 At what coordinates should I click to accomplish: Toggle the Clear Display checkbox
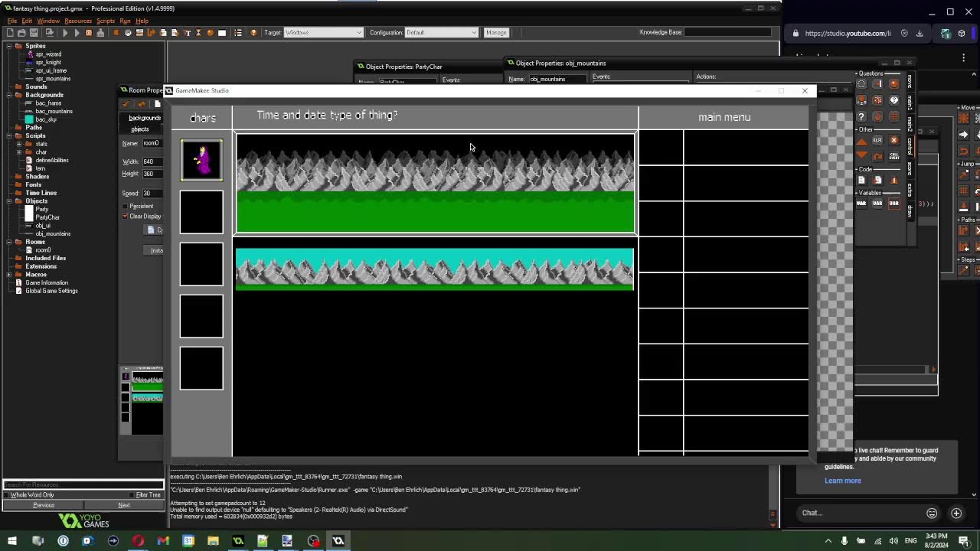[126, 217]
